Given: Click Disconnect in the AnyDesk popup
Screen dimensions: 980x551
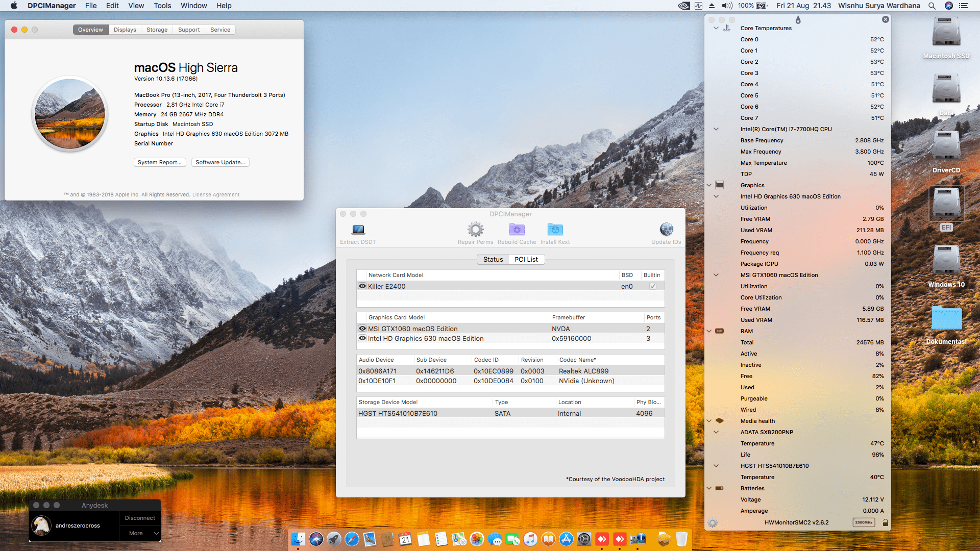Looking at the screenshot, I should [139, 517].
